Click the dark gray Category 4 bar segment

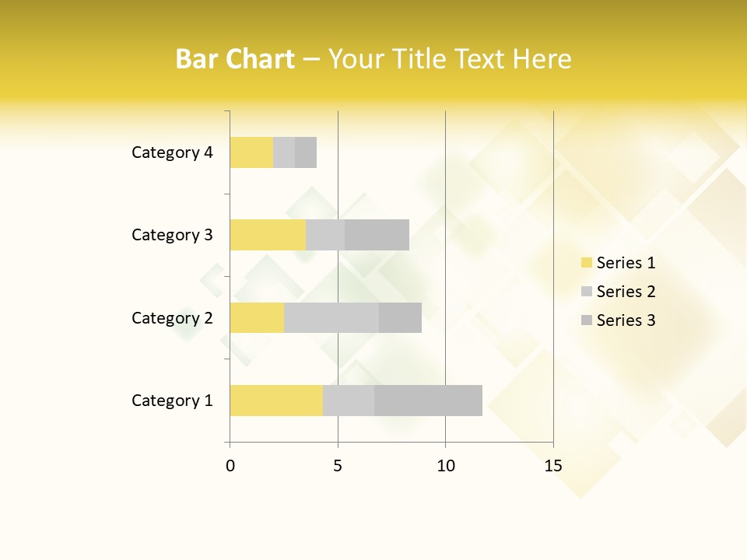[x=306, y=152]
